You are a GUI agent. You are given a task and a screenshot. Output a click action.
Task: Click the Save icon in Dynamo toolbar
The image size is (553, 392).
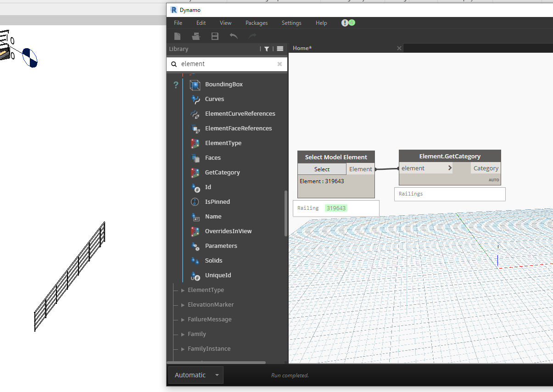coord(215,36)
